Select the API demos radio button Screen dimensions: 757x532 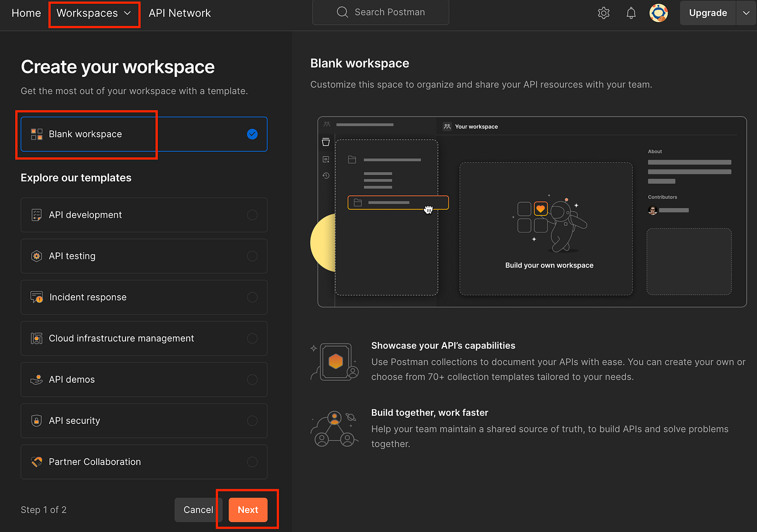click(252, 380)
